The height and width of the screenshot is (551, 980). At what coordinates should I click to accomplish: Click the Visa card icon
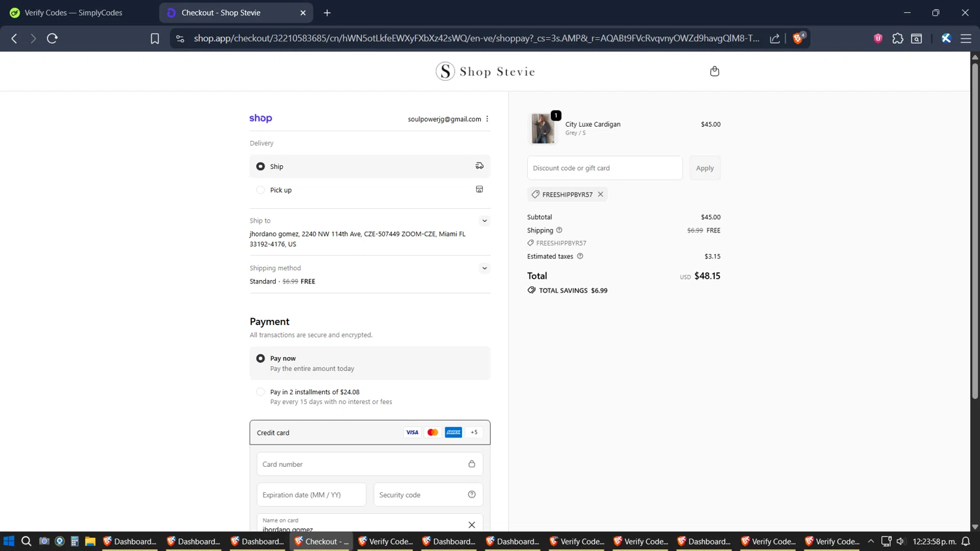[x=412, y=432]
